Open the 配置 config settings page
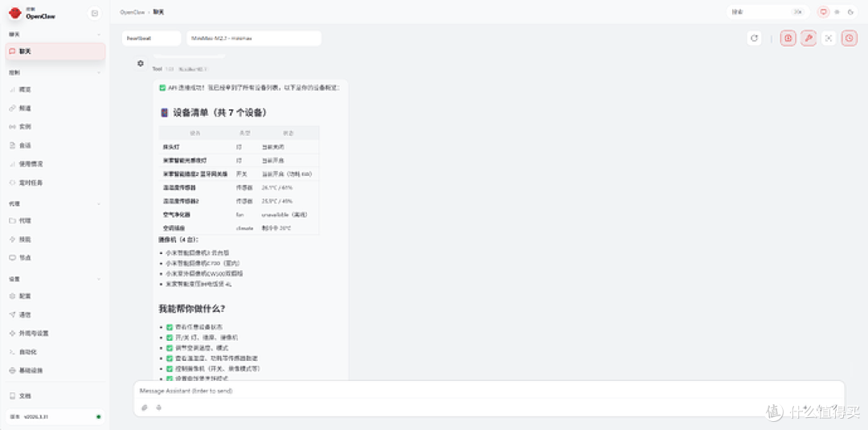 tap(55, 296)
